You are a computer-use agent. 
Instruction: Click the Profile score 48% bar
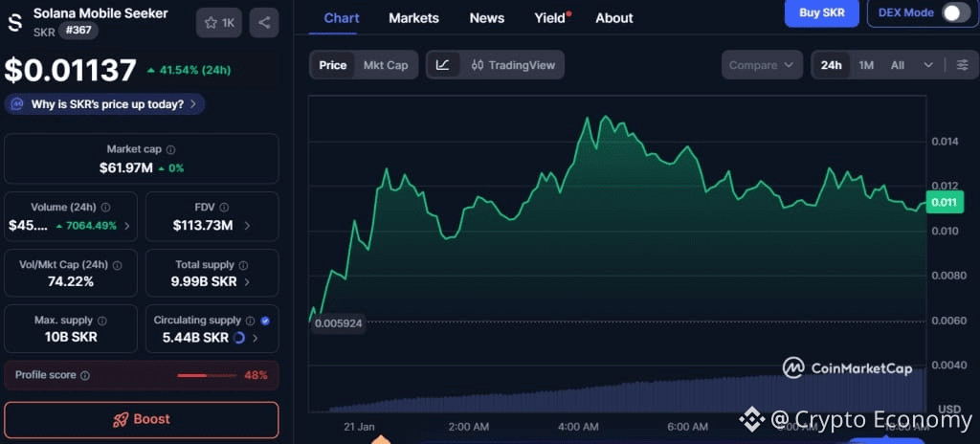click(207, 376)
